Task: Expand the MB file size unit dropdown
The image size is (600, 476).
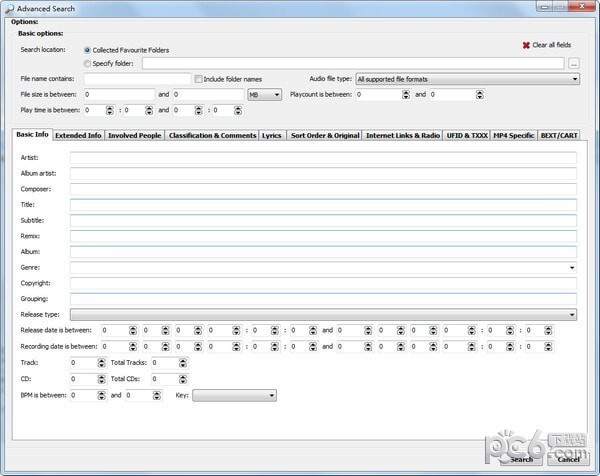Action: (x=264, y=95)
